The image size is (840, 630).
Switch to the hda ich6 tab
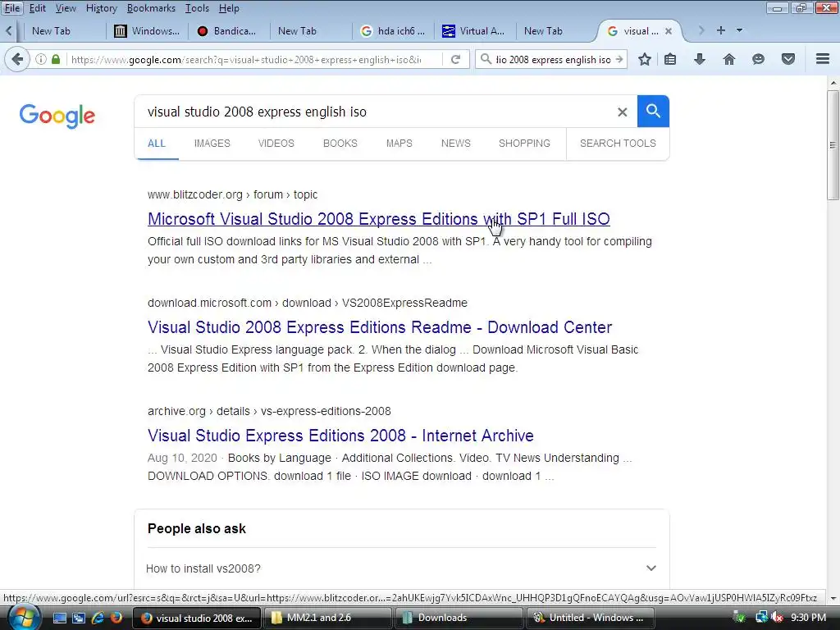(x=395, y=31)
